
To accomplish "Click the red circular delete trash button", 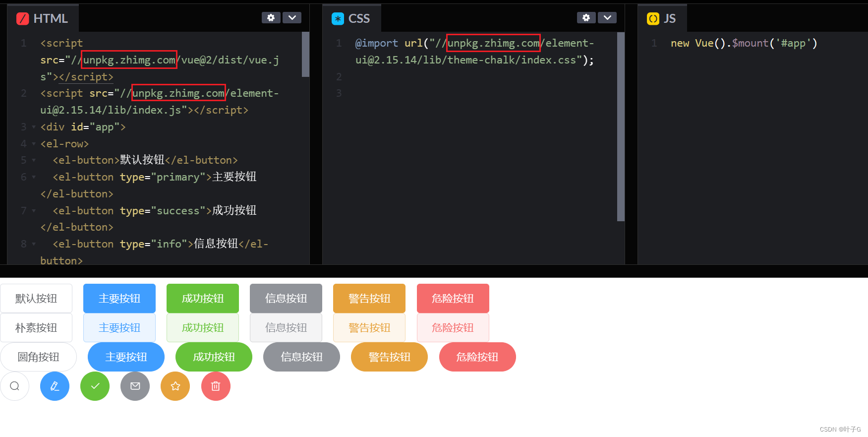I will click(x=216, y=386).
